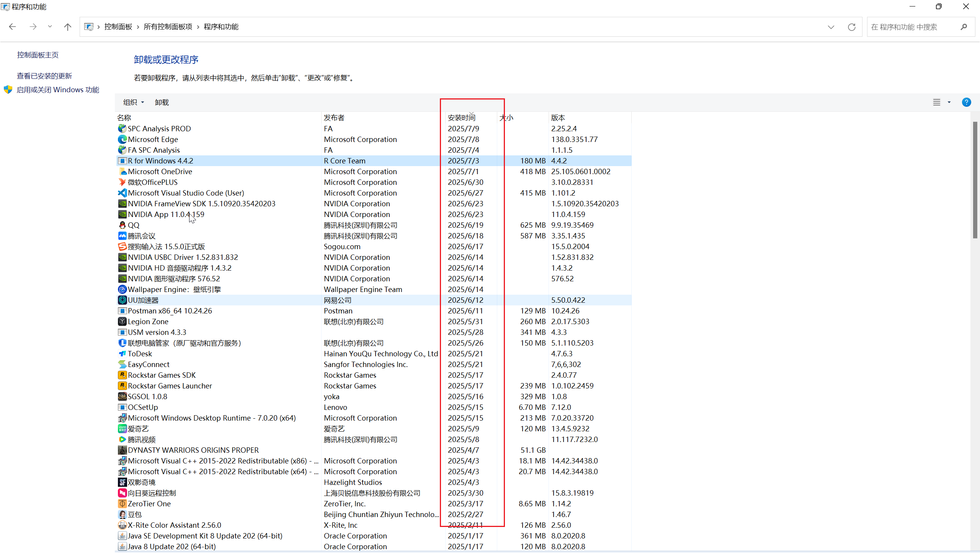Sort by the 安装时间 column header
Image resolution: width=980 pixels, height=553 pixels.
pyautogui.click(x=471, y=117)
